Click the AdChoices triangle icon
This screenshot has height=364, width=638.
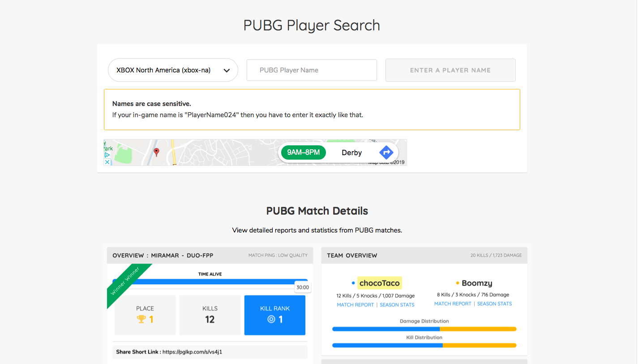pos(107,155)
